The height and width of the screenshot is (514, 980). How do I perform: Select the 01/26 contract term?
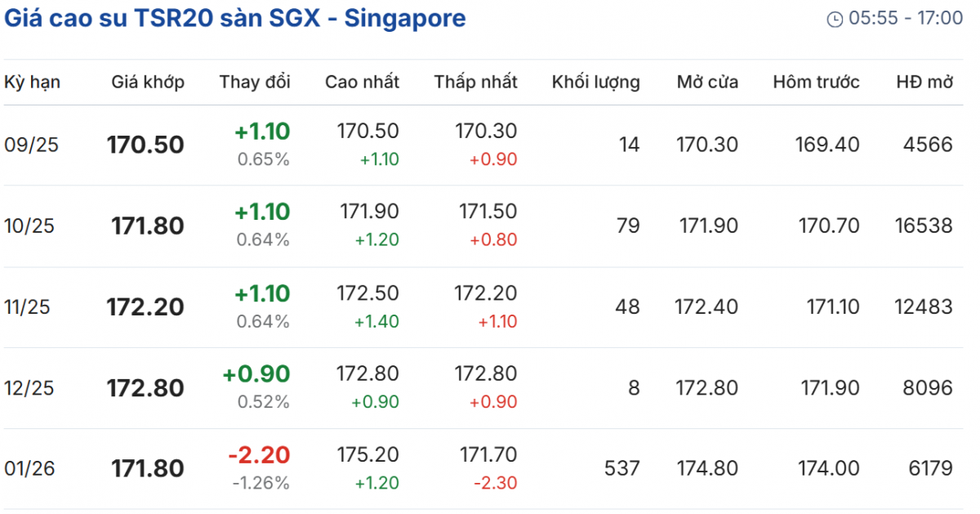pos(29,468)
